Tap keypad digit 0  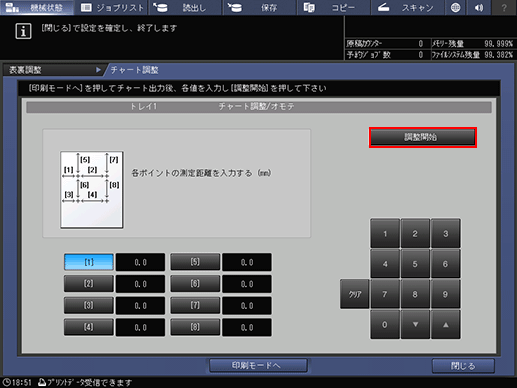tap(385, 324)
